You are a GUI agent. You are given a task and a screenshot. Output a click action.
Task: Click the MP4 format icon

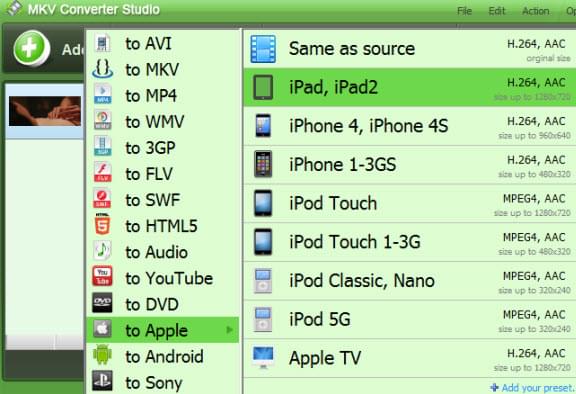point(102,95)
